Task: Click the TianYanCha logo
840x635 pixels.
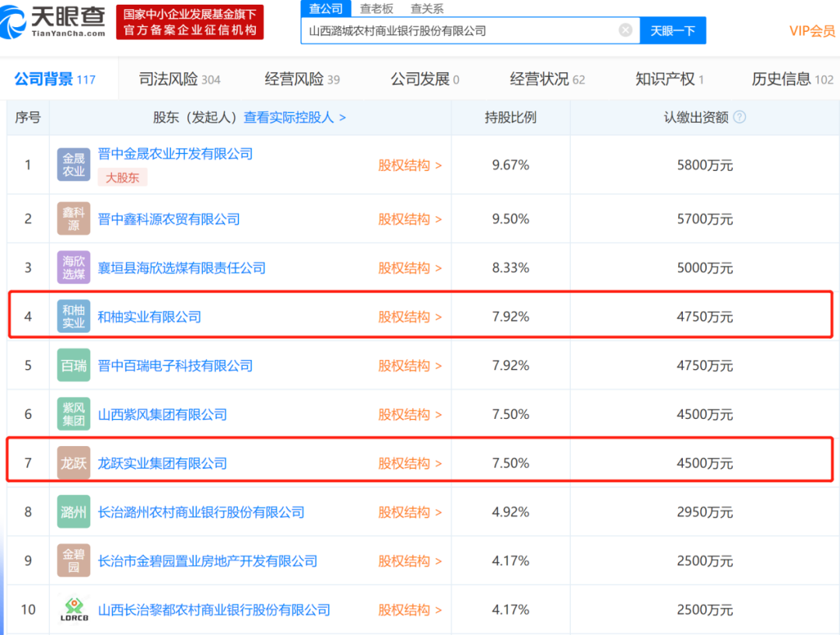Action: (53, 22)
